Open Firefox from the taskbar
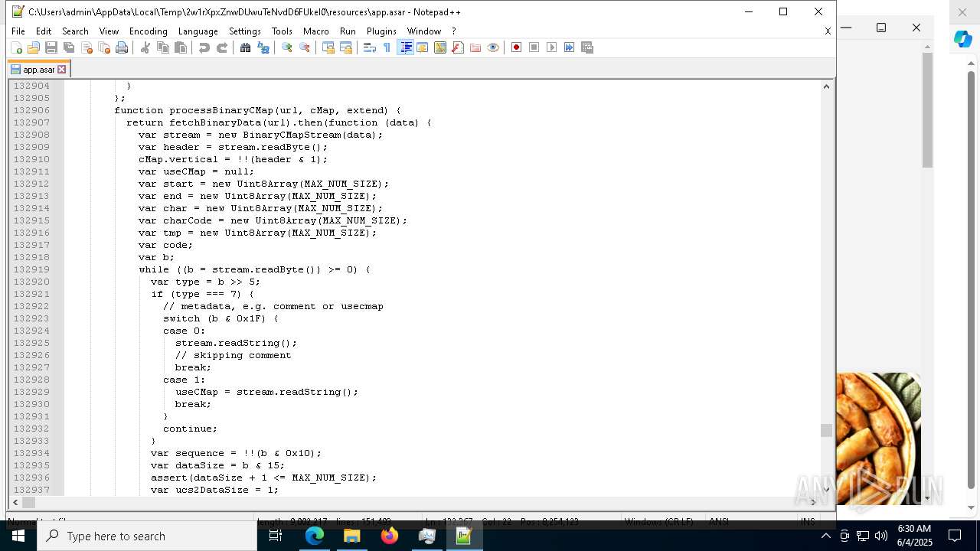Screen dimensions: 980x551 point(390,536)
